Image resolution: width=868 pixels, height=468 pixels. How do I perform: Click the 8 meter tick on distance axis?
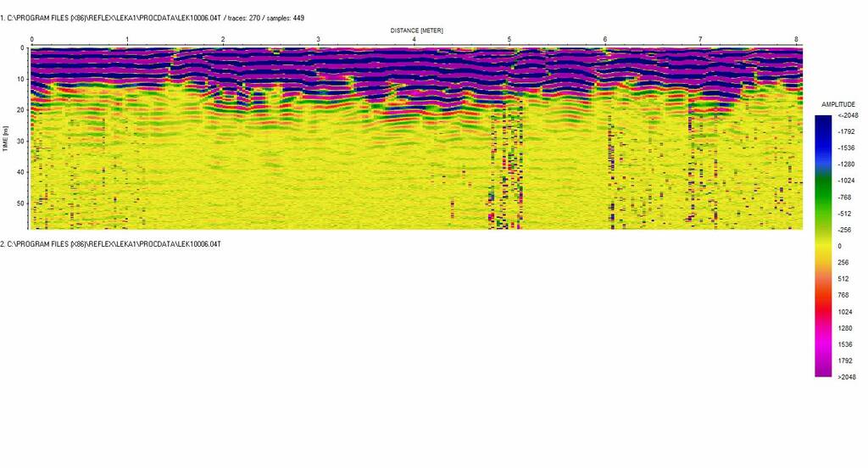pyautogui.click(x=796, y=40)
